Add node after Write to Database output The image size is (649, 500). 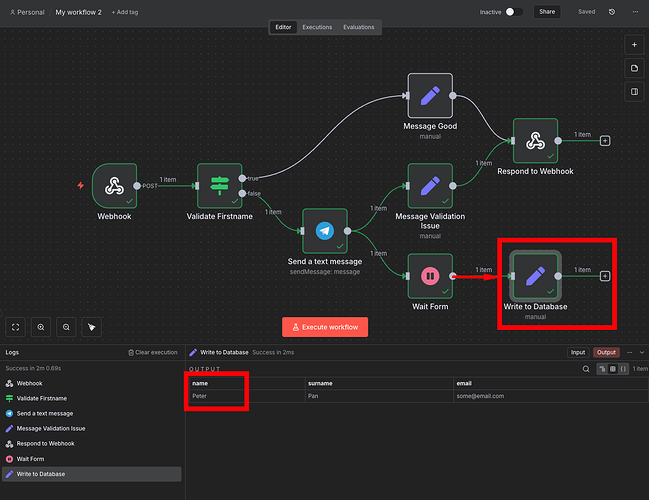click(605, 276)
